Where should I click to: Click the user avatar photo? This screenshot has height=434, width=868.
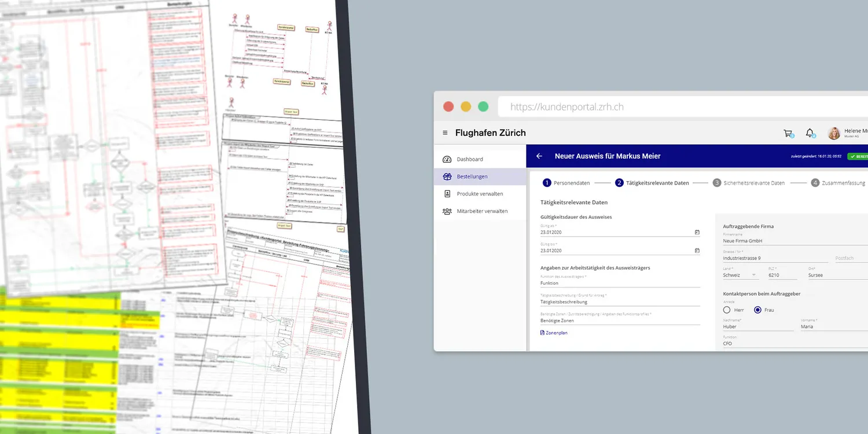(x=834, y=133)
